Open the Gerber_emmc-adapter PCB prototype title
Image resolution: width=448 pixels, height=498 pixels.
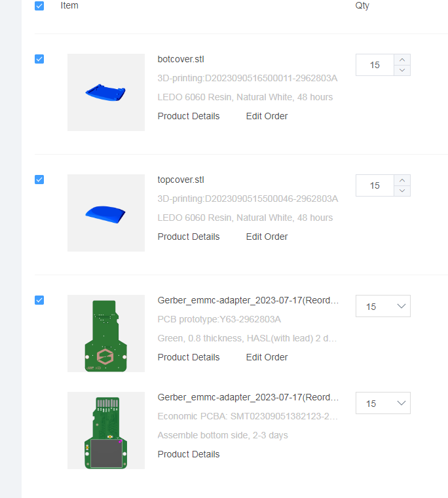[x=248, y=301]
